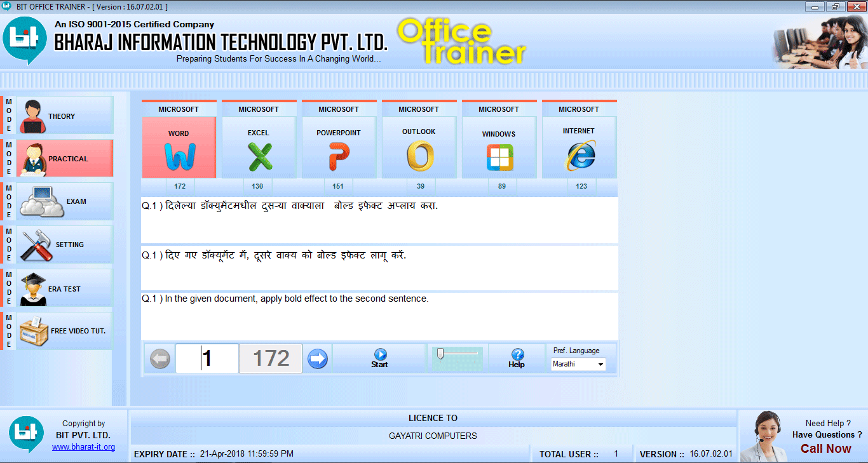Click the question number input field

[x=207, y=359]
